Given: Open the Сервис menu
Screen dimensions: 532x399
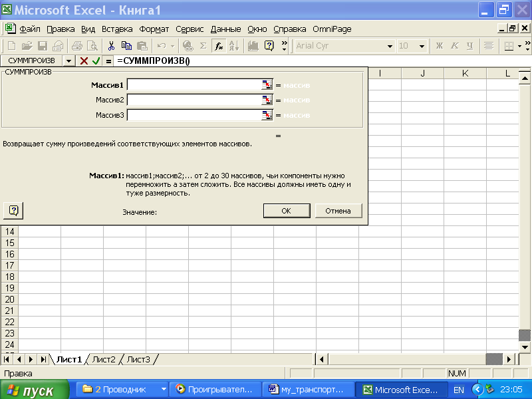Looking at the screenshot, I should pyautogui.click(x=190, y=29).
